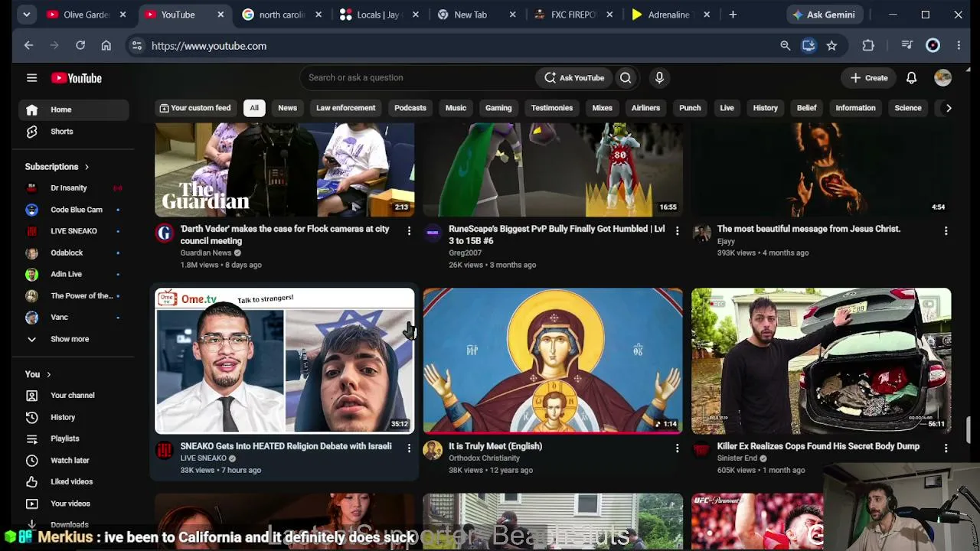Open options for the Darth Vader video
The image size is (980, 551).
(x=409, y=230)
